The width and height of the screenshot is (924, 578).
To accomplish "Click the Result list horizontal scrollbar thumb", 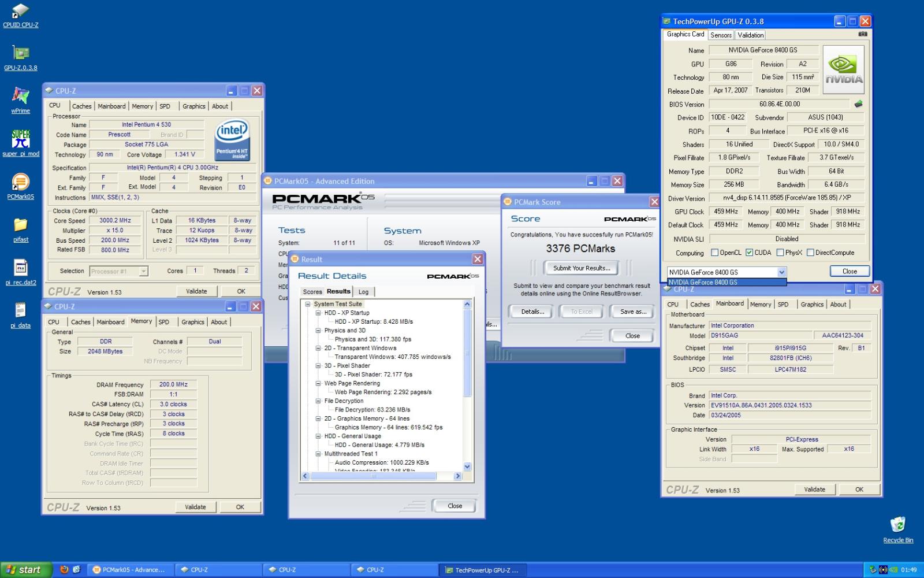I will point(373,476).
